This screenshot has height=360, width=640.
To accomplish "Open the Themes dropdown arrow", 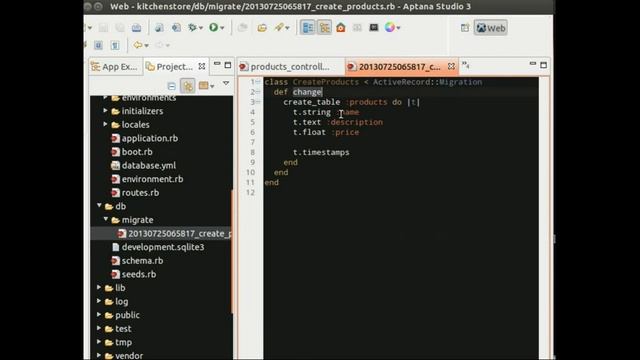I will tap(398, 28).
